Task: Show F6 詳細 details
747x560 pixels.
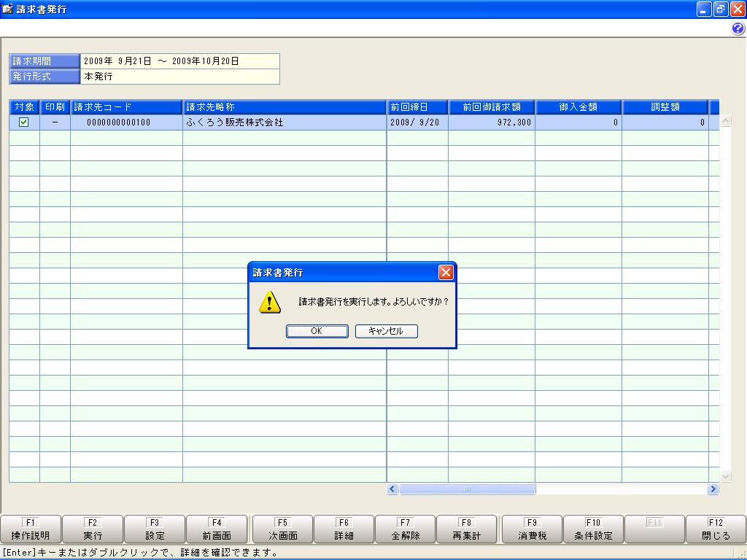Action: (344, 529)
